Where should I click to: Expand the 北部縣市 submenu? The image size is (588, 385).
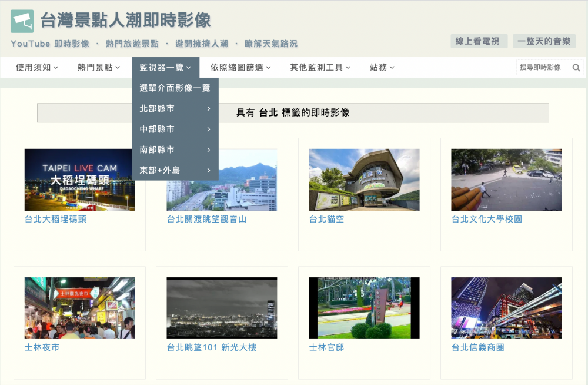175,109
